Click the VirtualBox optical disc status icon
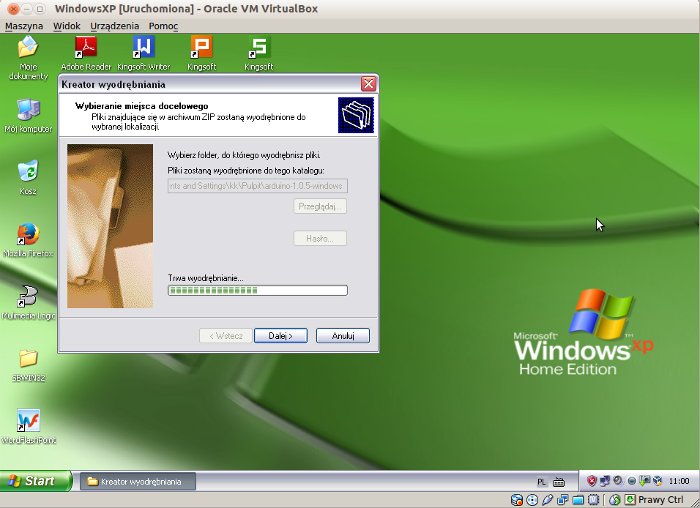This screenshot has width=700, height=508. point(532,500)
